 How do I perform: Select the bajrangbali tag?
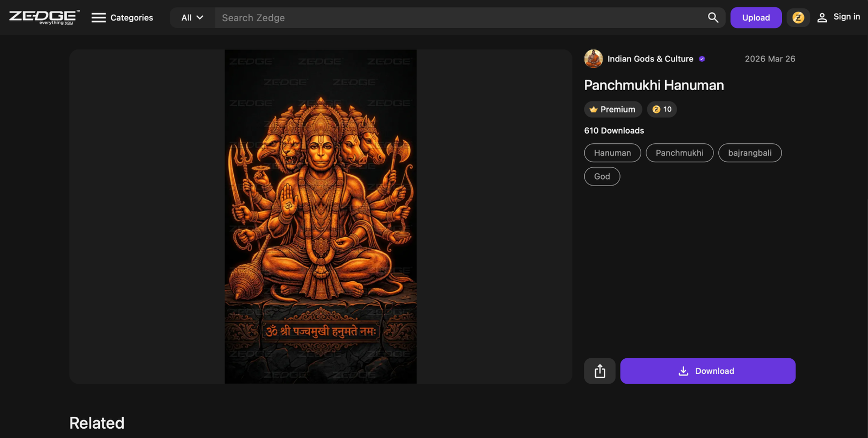pyautogui.click(x=750, y=153)
